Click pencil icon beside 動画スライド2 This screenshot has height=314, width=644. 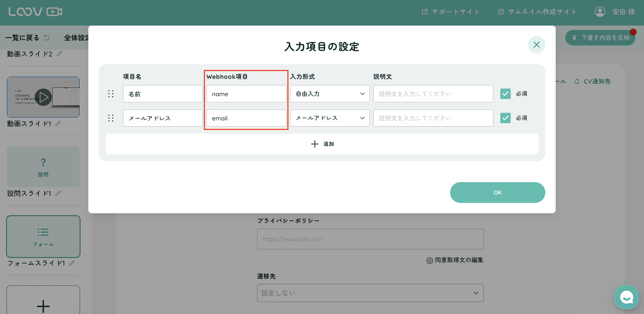[59, 54]
